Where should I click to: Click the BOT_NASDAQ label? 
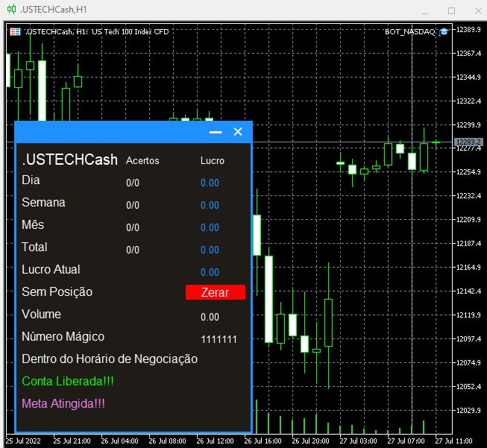(410, 31)
